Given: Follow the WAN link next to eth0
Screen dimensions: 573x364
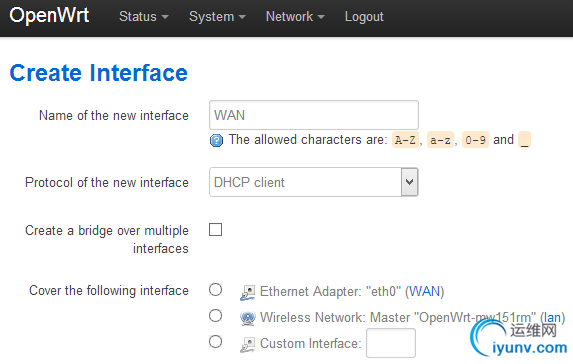Looking at the screenshot, I should [424, 292].
